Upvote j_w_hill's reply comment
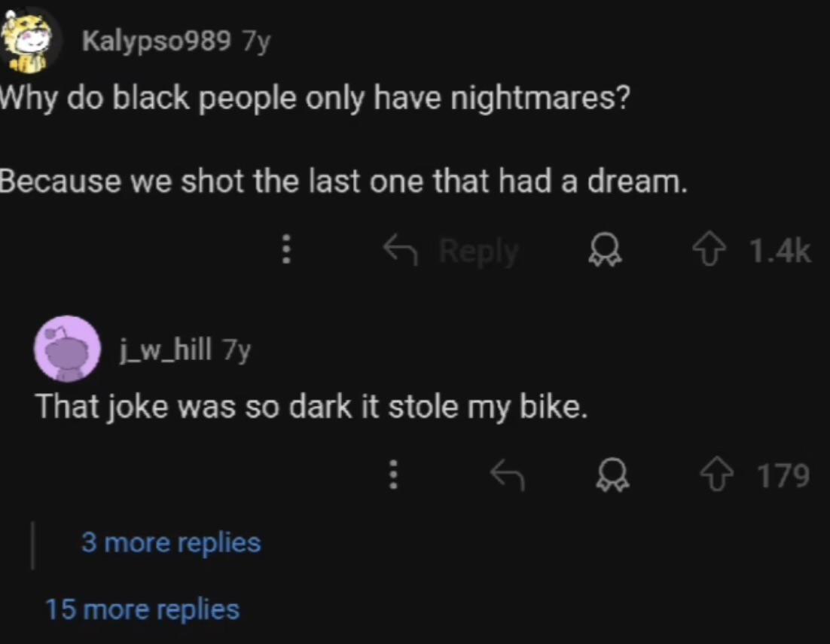 (718, 475)
